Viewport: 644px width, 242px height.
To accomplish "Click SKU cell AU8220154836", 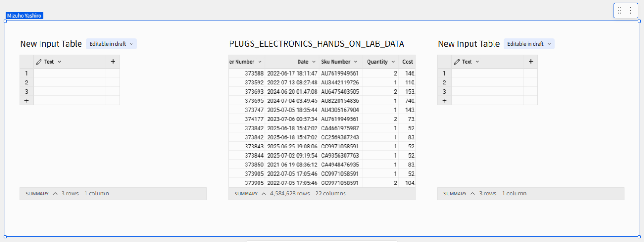I will (x=340, y=100).
